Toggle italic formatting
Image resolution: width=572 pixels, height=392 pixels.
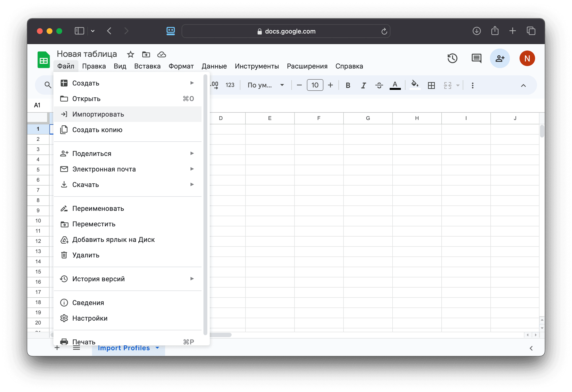pyautogui.click(x=363, y=85)
